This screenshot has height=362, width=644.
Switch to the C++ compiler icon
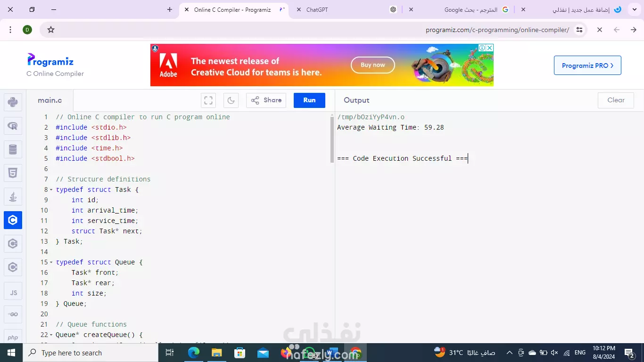pyautogui.click(x=13, y=244)
